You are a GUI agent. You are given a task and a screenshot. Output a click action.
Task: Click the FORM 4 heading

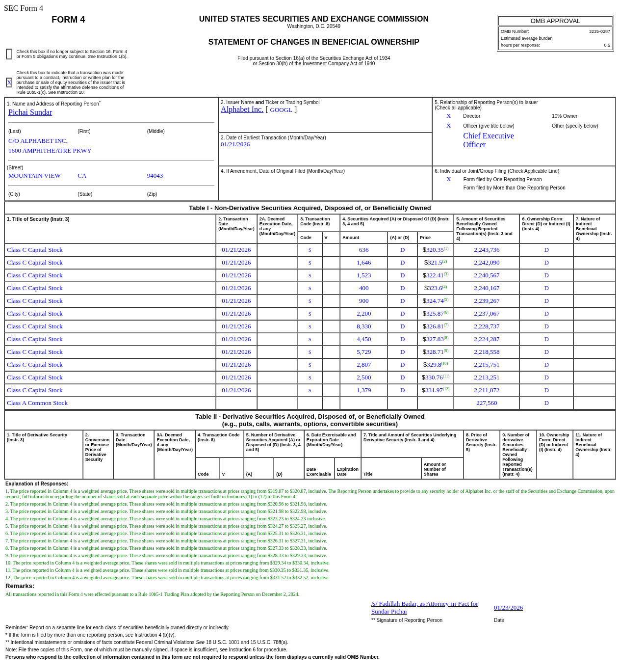coord(68,20)
